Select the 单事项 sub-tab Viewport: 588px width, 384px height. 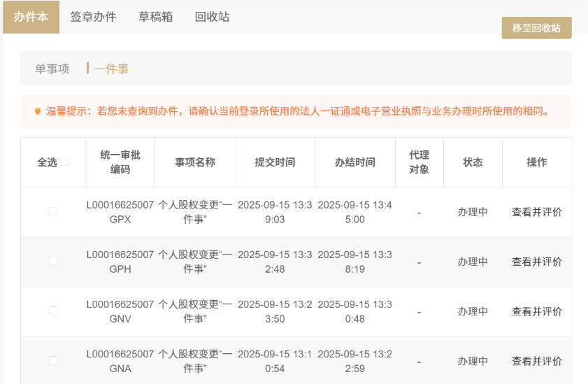click(x=52, y=69)
